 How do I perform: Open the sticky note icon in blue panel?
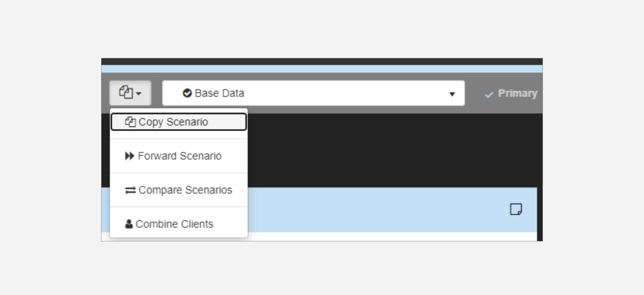click(516, 209)
